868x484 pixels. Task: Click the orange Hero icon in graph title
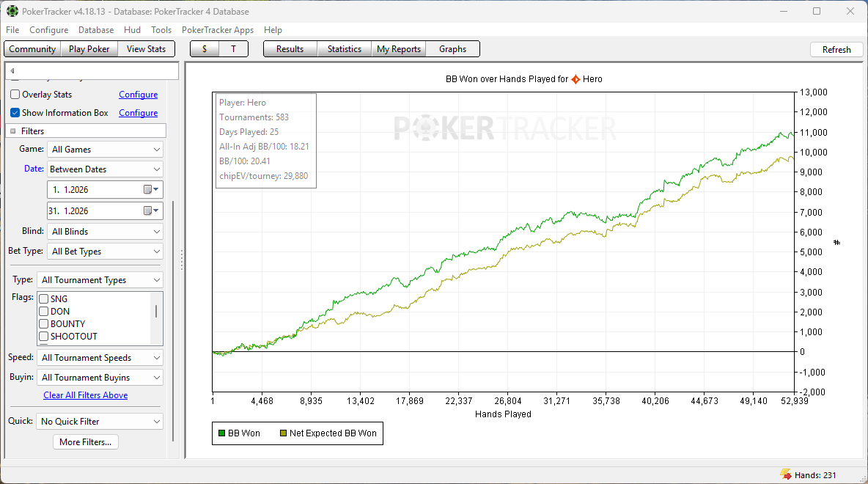coord(575,79)
